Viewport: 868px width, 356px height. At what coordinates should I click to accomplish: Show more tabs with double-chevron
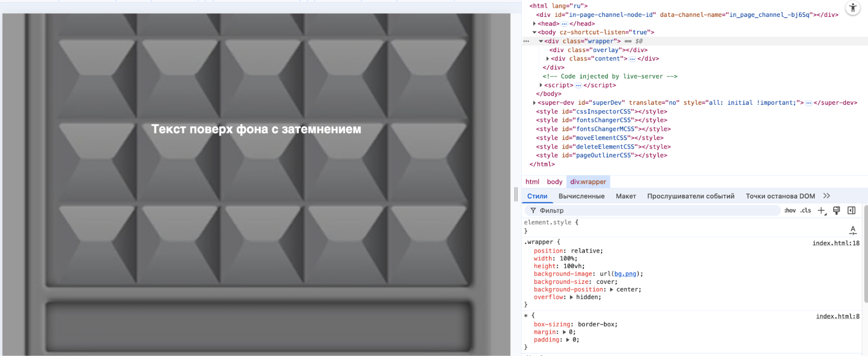point(827,196)
